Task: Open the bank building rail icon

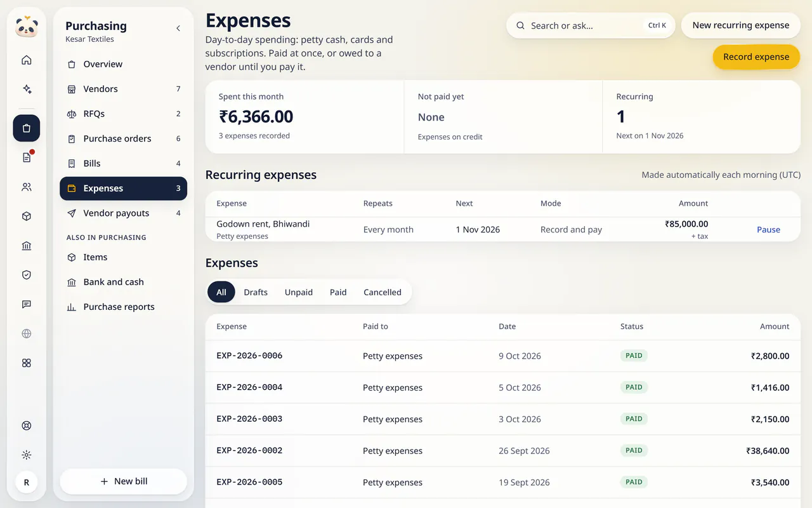Action: coord(27,246)
